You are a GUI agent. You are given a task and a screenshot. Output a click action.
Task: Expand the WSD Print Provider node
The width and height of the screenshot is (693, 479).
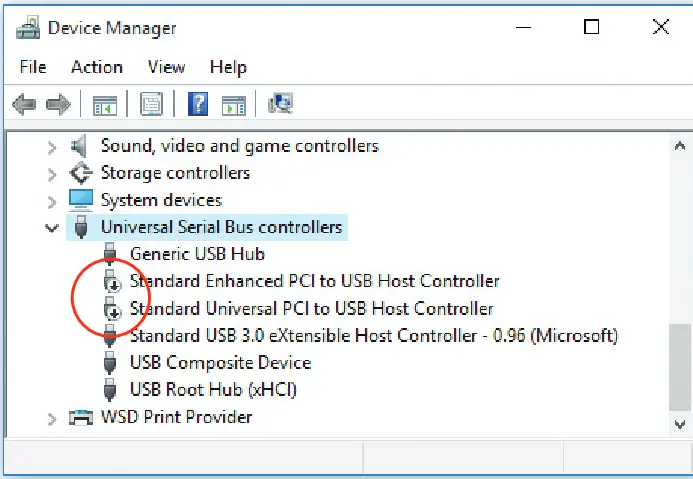52,417
